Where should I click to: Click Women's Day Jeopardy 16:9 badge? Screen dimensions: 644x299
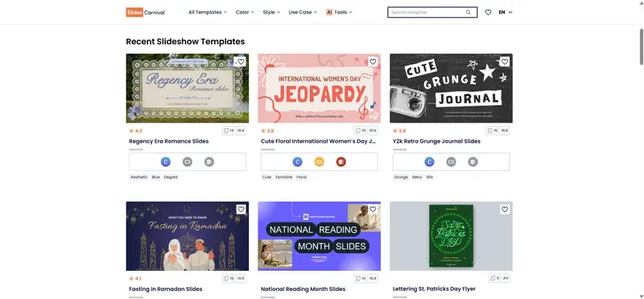click(373, 131)
